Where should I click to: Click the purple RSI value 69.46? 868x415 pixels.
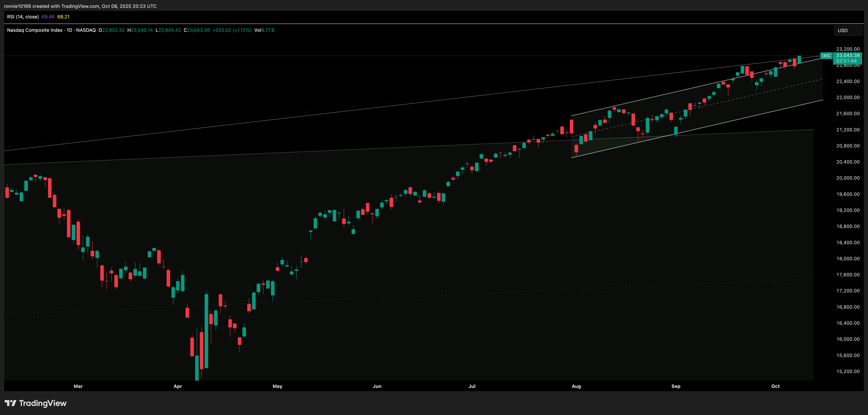(48, 17)
